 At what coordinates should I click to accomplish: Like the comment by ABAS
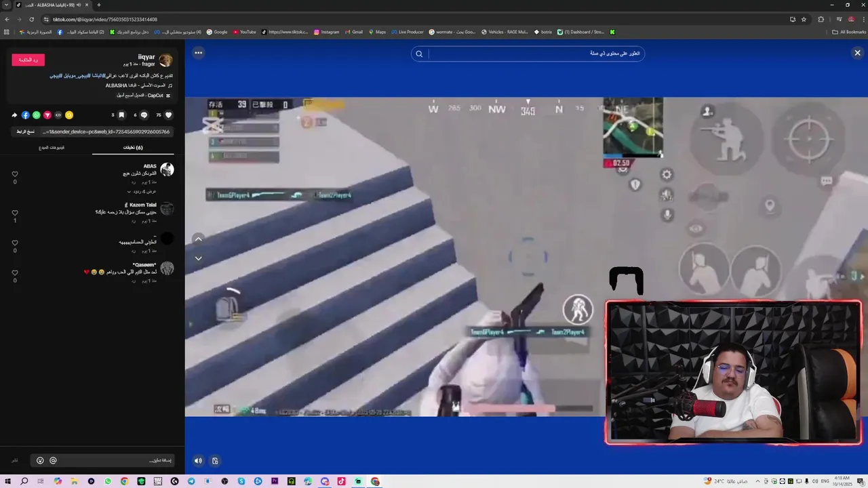[15, 174]
